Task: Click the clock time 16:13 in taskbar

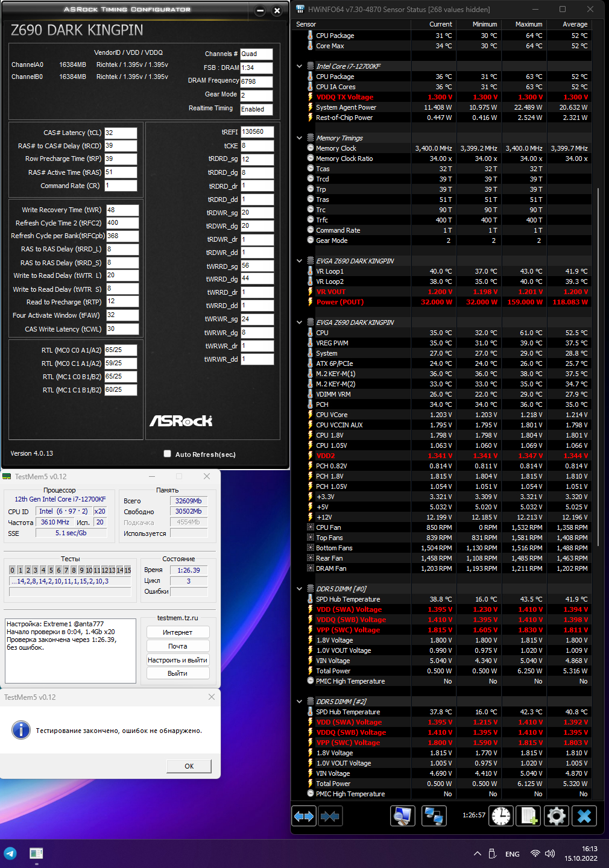Action: pyautogui.click(x=589, y=849)
